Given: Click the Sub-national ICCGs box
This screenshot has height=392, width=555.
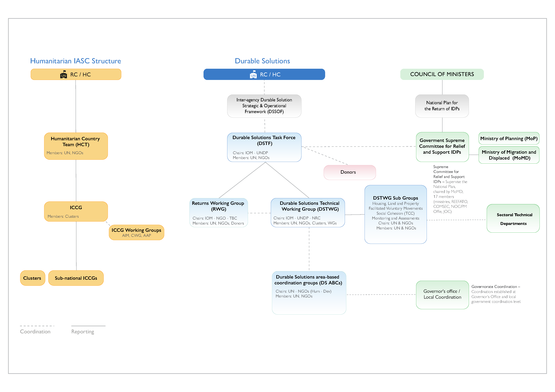Looking at the screenshot, I should point(76,278).
